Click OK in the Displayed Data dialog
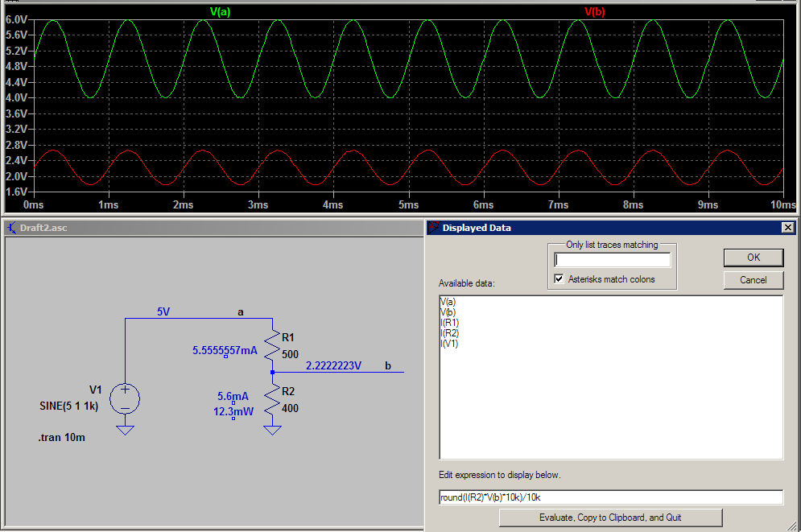 click(x=753, y=257)
